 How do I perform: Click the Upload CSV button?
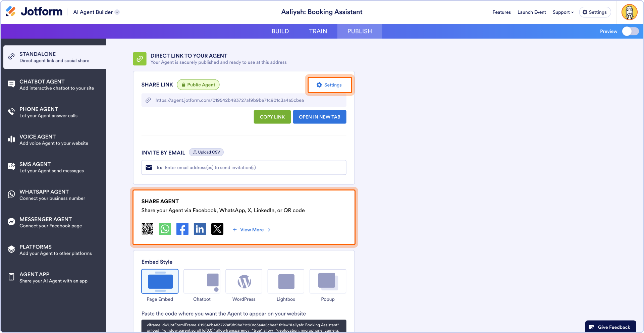pos(206,152)
